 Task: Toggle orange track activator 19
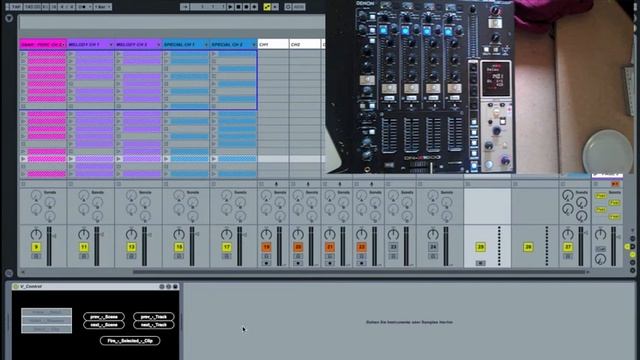click(266, 247)
